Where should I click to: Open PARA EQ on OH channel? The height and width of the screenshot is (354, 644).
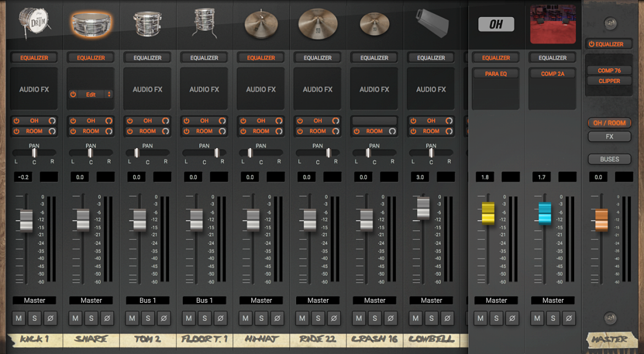click(496, 74)
